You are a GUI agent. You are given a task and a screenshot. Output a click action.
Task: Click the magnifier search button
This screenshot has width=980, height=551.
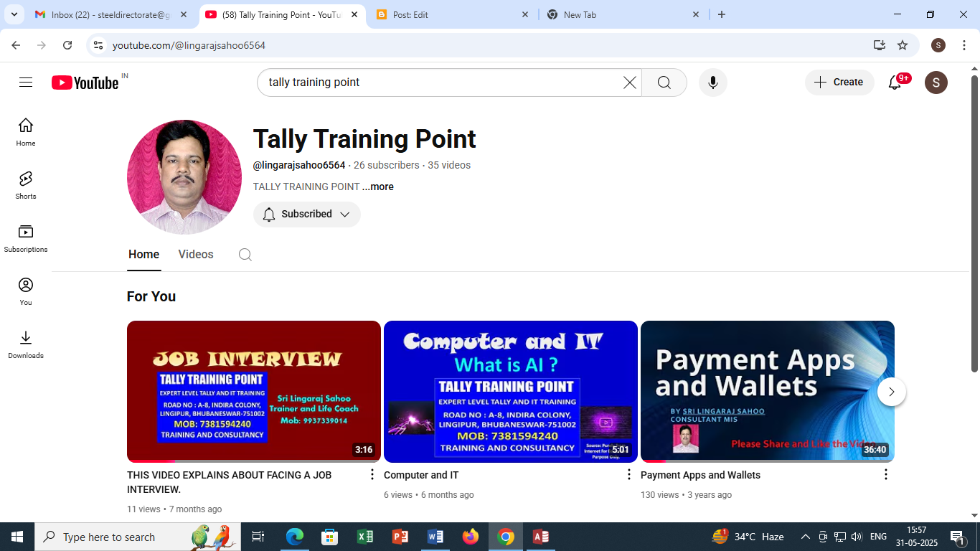coord(664,83)
